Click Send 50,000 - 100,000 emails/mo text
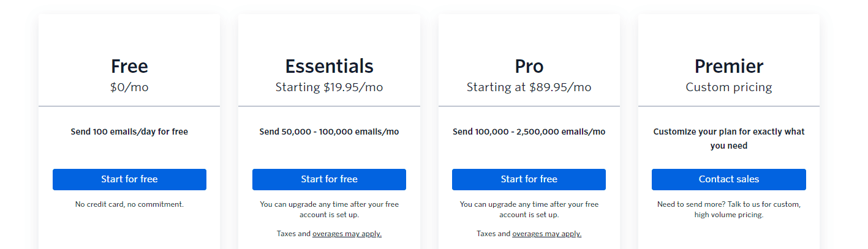This screenshot has height=249, width=868. 329,132
